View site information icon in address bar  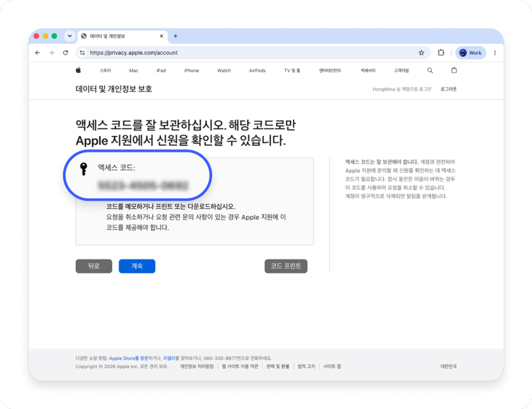point(82,52)
